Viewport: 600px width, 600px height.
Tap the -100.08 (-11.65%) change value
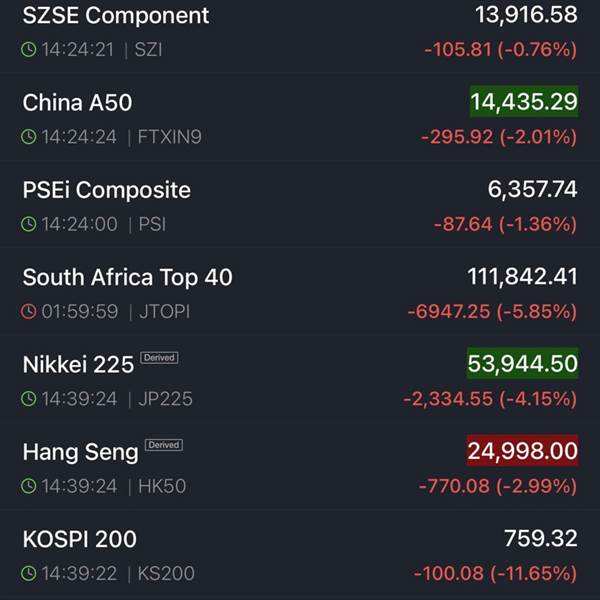click(x=495, y=573)
